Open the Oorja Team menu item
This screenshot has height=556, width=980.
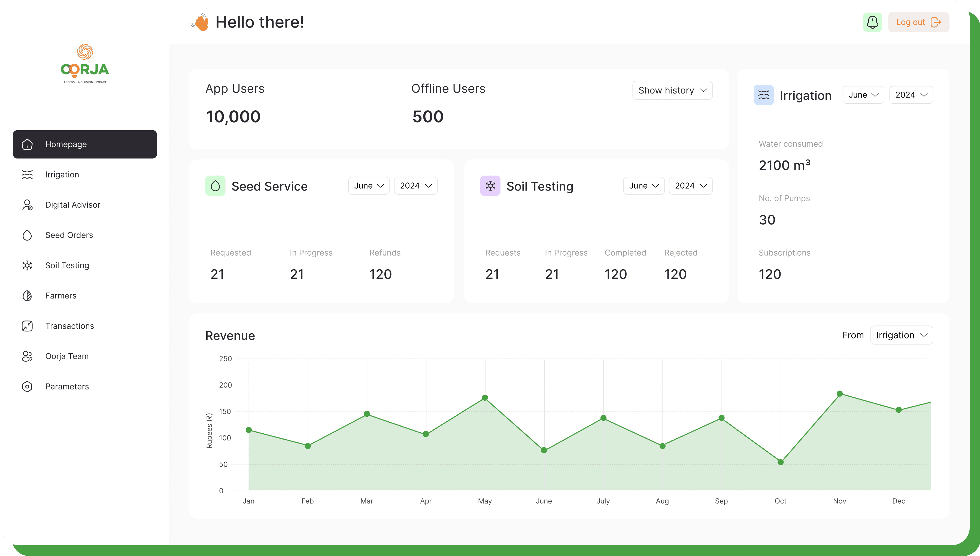[x=67, y=356]
